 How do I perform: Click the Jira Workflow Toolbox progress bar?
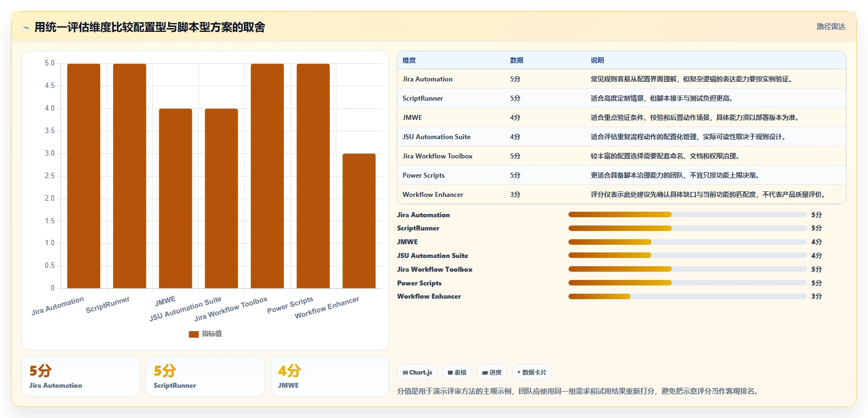pos(687,269)
